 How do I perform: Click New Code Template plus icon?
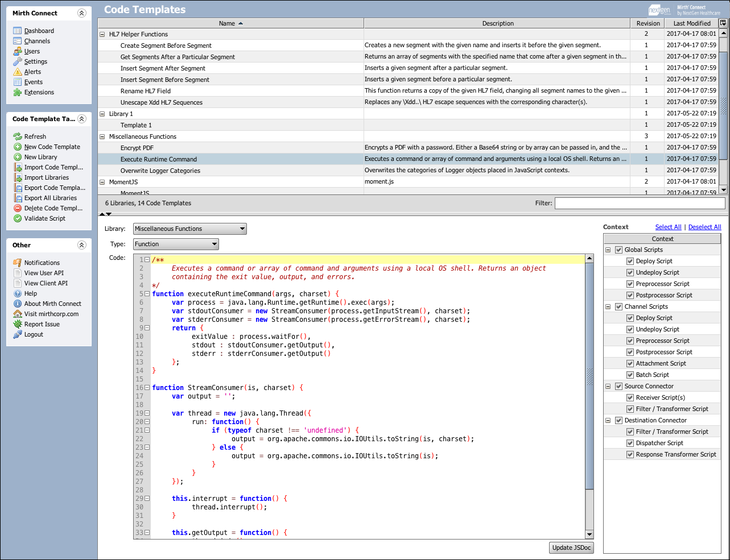pyautogui.click(x=18, y=147)
